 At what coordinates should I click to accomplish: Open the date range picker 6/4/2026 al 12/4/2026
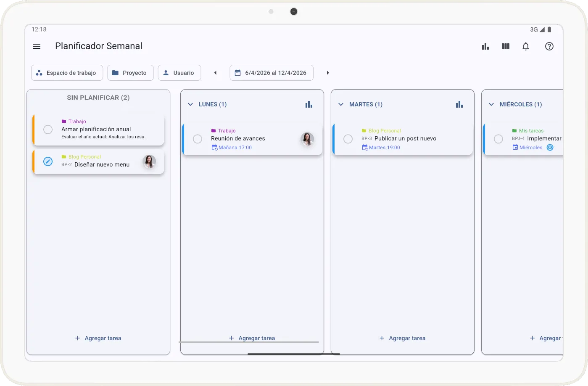(272, 73)
